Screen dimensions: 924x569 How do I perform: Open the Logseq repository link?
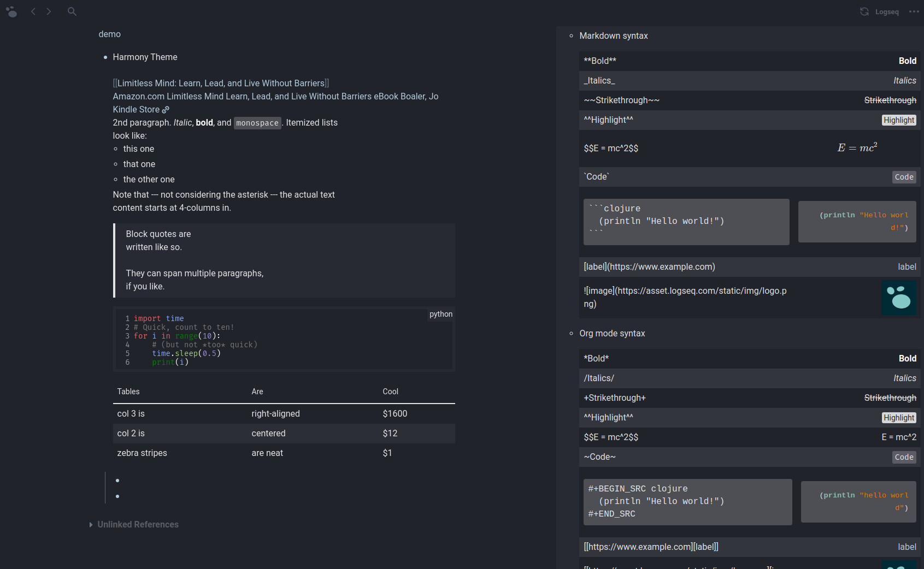(887, 12)
